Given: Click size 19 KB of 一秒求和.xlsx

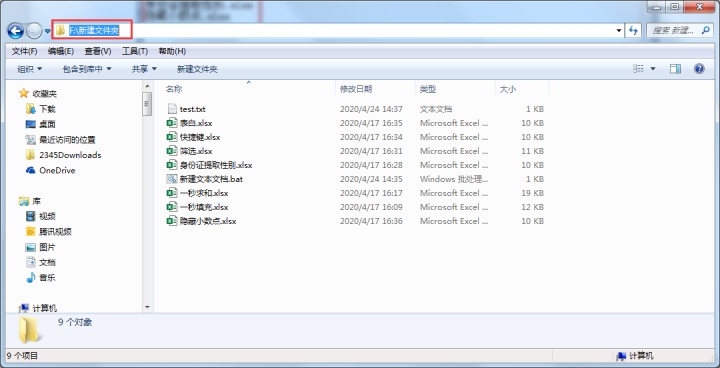Looking at the screenshot, I should (532, 193).
